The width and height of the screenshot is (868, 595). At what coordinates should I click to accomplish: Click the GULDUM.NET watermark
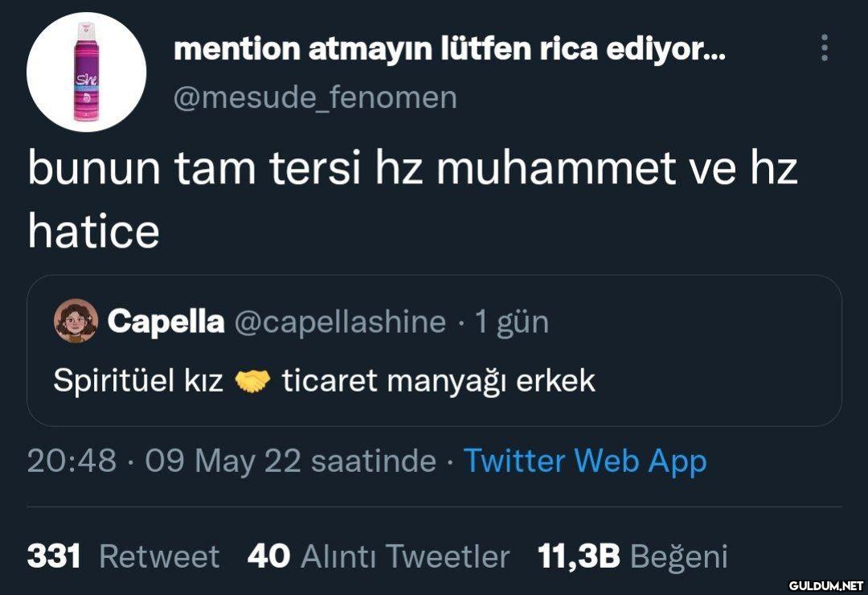(x=824, y=585)
